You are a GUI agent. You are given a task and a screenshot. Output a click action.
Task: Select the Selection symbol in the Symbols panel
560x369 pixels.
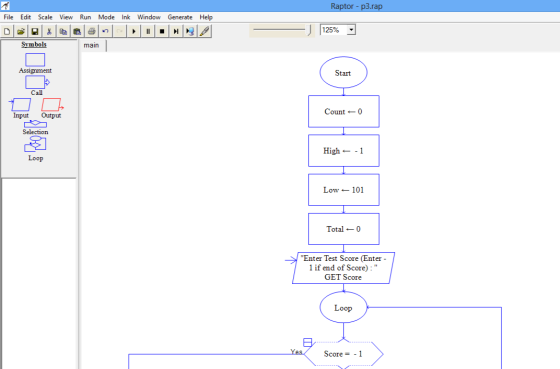[35, 124]
